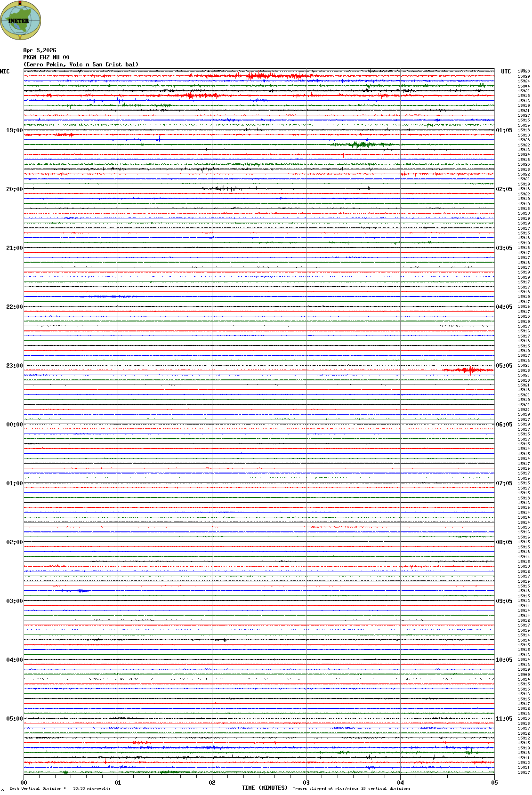Click the red burst right of 23:00 trace
Image resolution: width=532 pixels, height=795 pixels.
(x=468, y=370)
